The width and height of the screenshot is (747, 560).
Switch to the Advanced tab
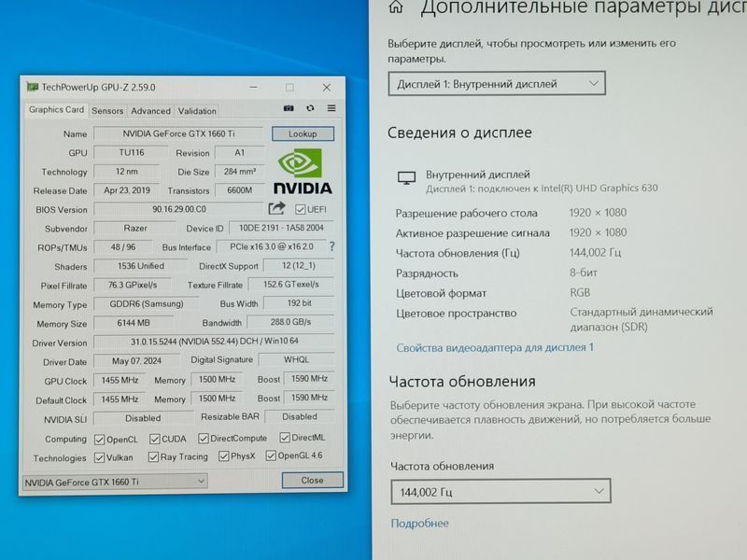click(150, 110)
